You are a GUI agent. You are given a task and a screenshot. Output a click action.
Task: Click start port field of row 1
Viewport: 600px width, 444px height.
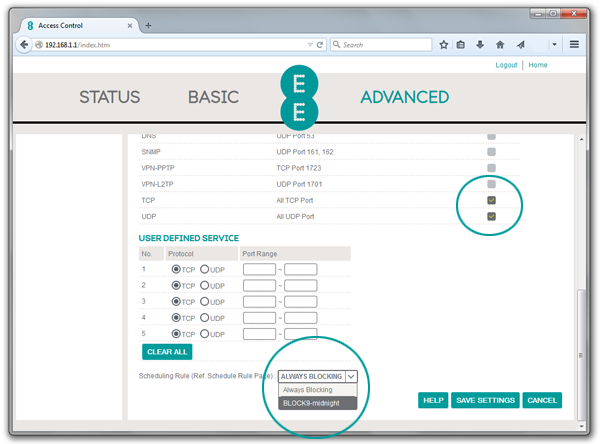pyautogui.click(x=259, y=269)
